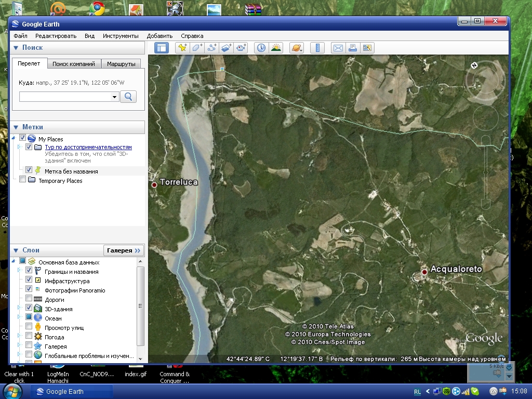Uncheck 'Метка без названия' checkbox
The width and height of the screenshot is (532, 399).
(29, 170)
